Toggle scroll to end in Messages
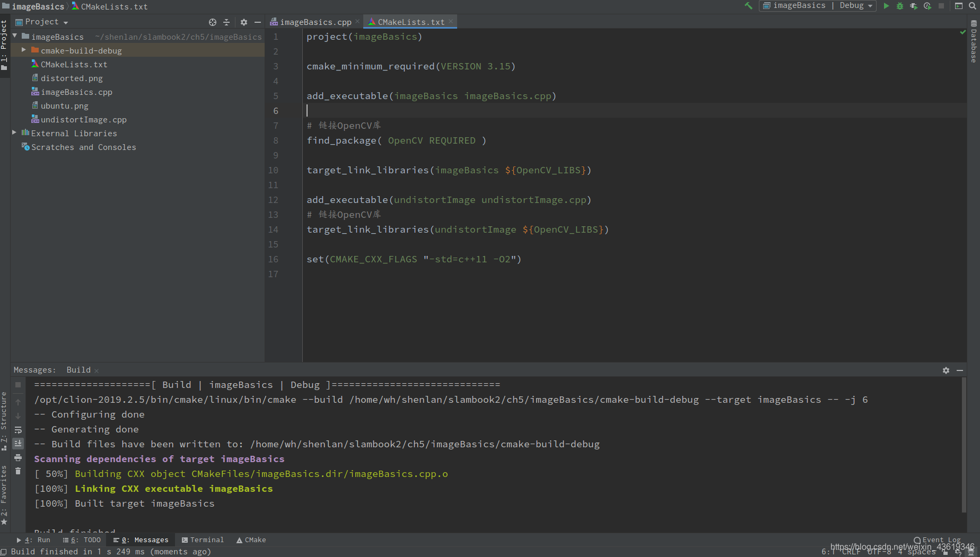Image resolution: width=980 pixels, height=557 pixels. click(18, 443)
